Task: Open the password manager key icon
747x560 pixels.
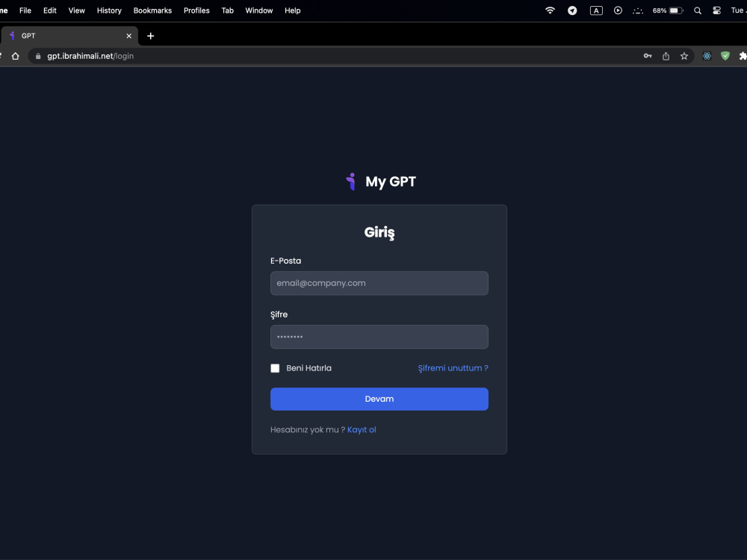Action: pyautogui.click(x=647, y=55)
